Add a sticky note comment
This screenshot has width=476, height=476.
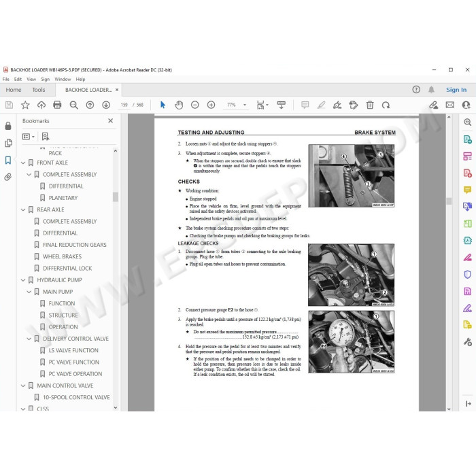pyautogui.click(x=305, y=105)
